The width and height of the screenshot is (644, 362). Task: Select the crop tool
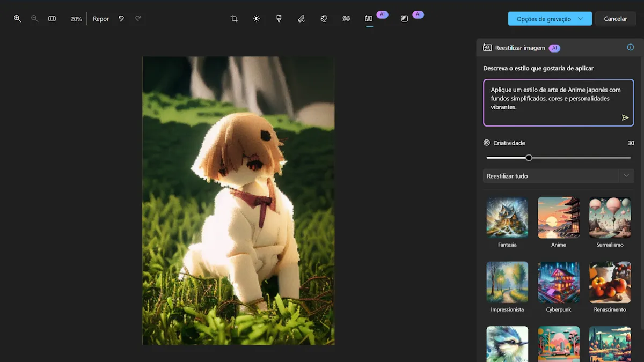(x=234, y=19)
